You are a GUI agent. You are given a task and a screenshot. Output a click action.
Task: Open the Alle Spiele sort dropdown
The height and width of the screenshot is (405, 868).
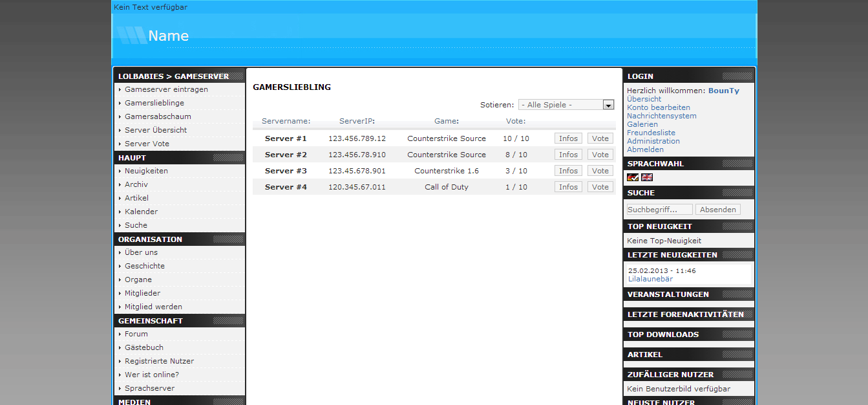point(566,105)
